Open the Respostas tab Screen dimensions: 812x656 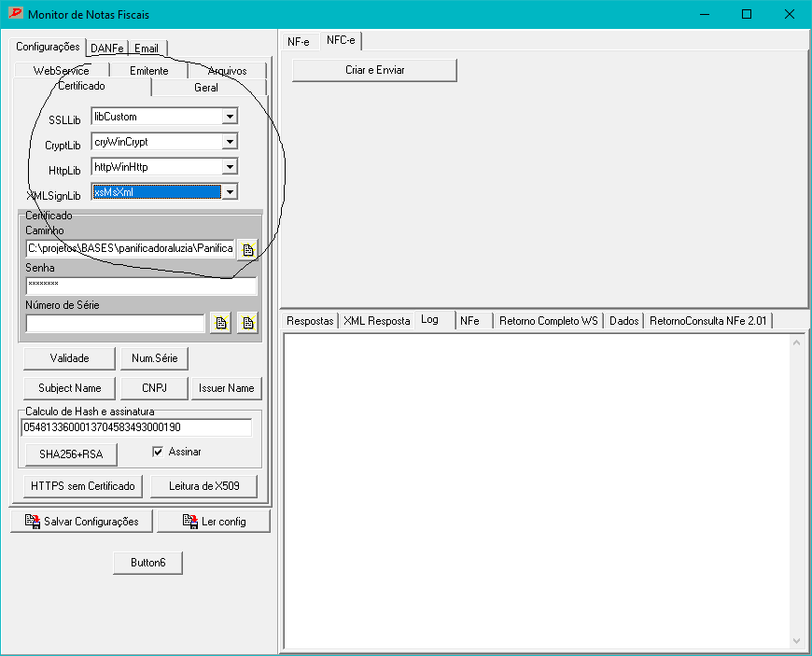pos(310,321)
